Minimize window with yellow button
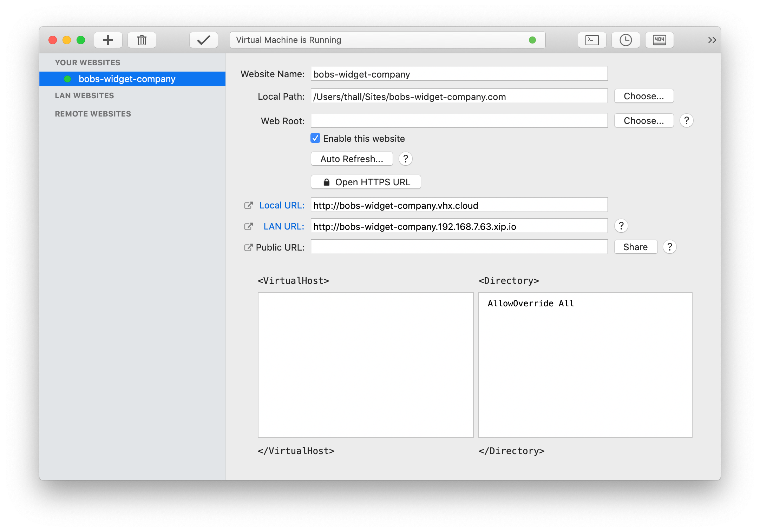This screenshot has width=760, height=532. tap(67, 40)
